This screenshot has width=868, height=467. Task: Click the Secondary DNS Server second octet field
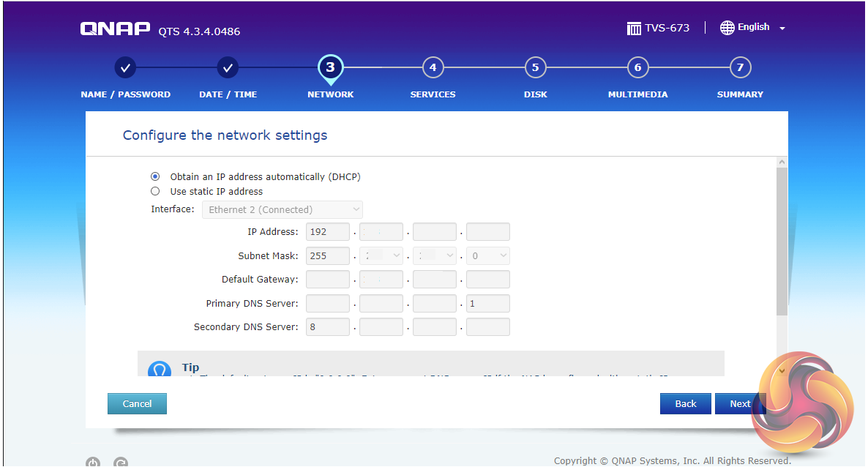click(381, 327)
